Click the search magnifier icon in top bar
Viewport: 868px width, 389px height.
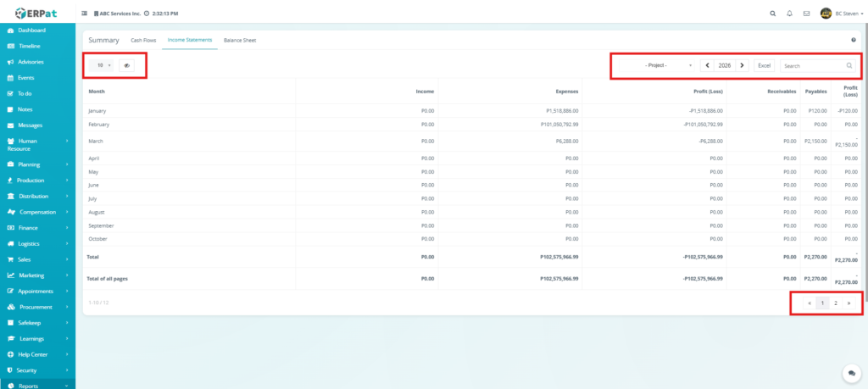[x=773, y=14]
